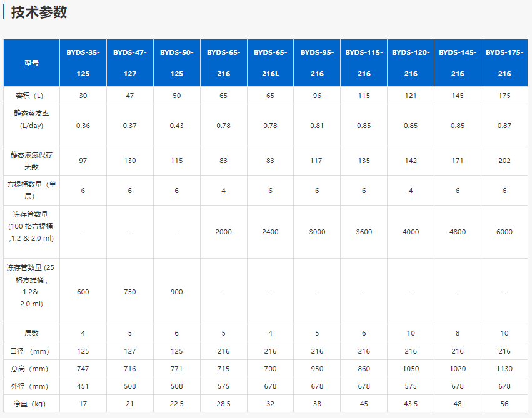Click the BYDS-175-216 column header
This screenshot has width=532, height=418.
tap(504, 63)
